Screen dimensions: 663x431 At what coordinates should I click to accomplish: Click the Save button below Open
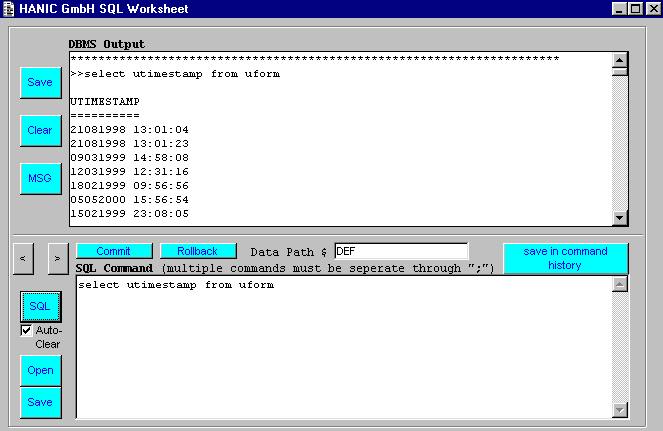pyautogui.click(x=41, y=403)
